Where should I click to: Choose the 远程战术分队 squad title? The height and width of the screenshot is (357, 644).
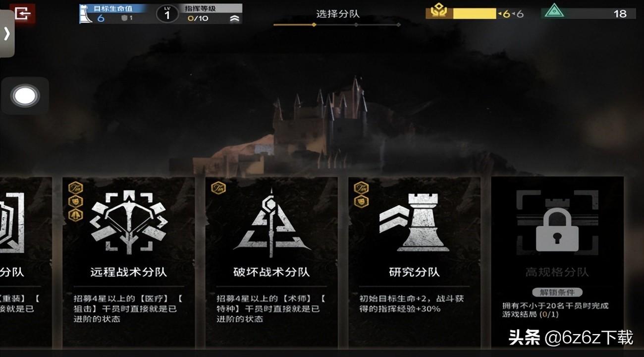[x=128, y=272]
